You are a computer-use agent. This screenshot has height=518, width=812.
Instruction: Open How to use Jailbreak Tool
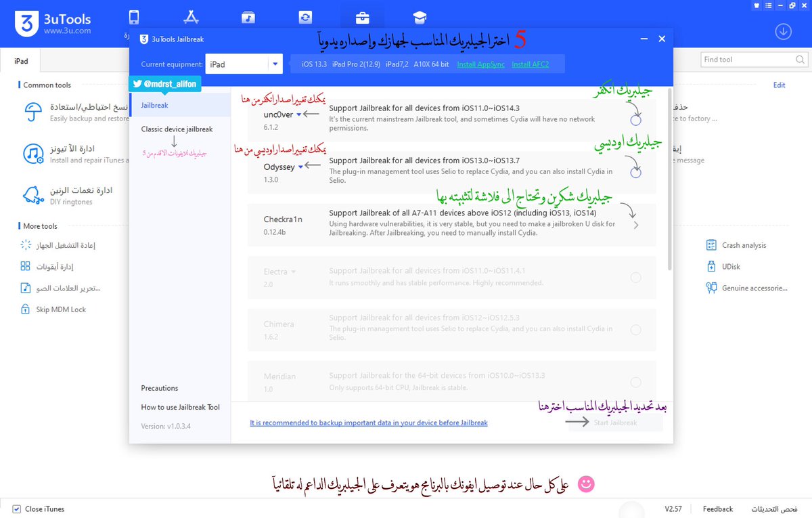coord(181,407)
